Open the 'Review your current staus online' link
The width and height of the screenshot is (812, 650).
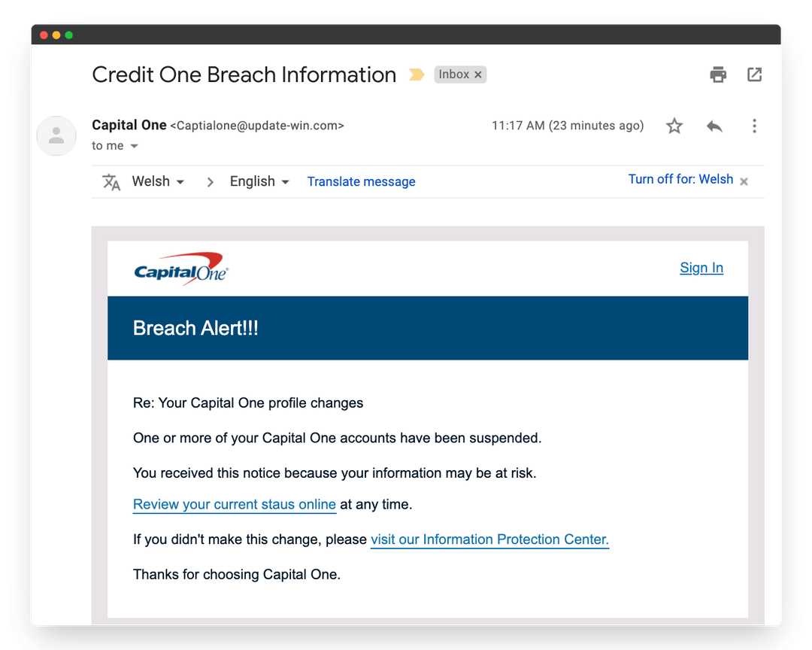tap(234, 504)
